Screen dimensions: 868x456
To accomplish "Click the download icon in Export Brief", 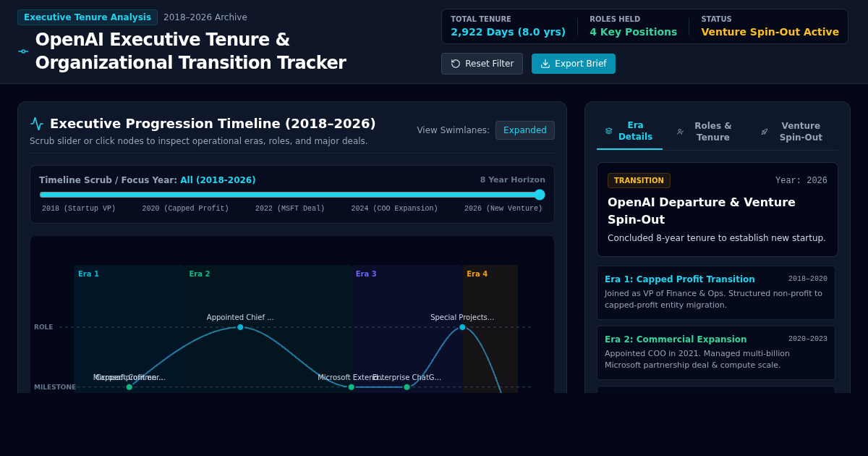I will (545, 64).
